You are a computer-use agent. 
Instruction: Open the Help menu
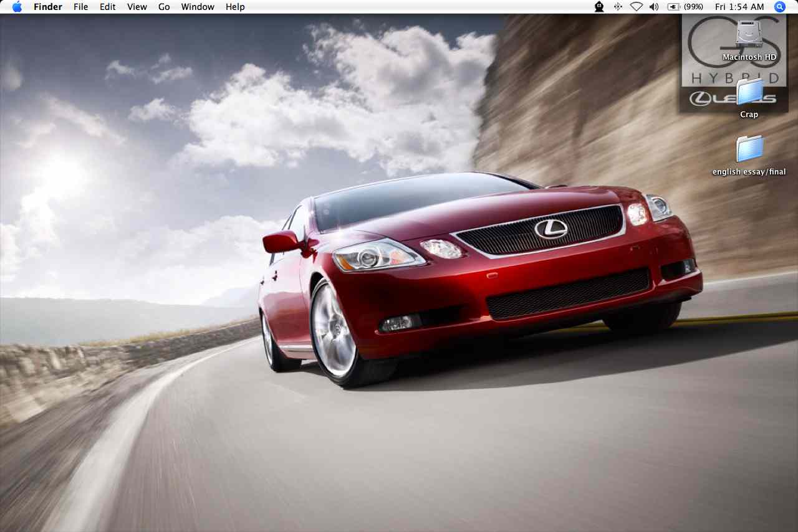[235, 7]
